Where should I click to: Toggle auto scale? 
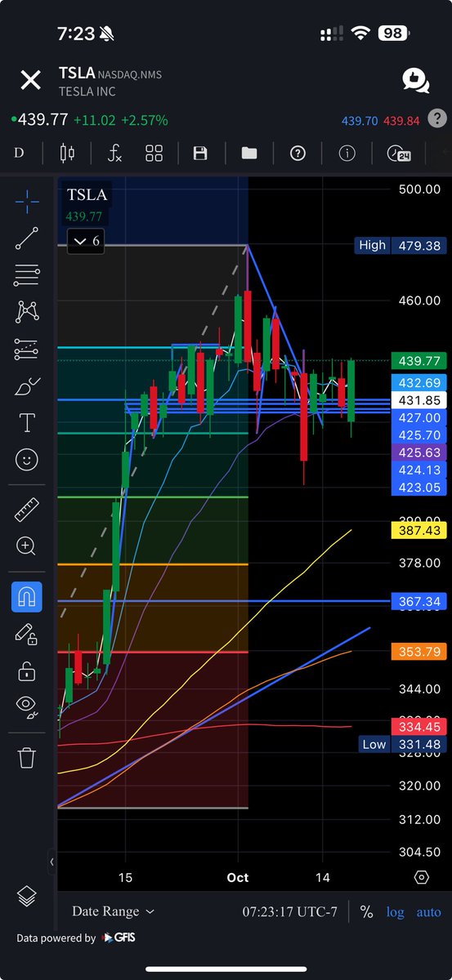[x=428, y=912]
